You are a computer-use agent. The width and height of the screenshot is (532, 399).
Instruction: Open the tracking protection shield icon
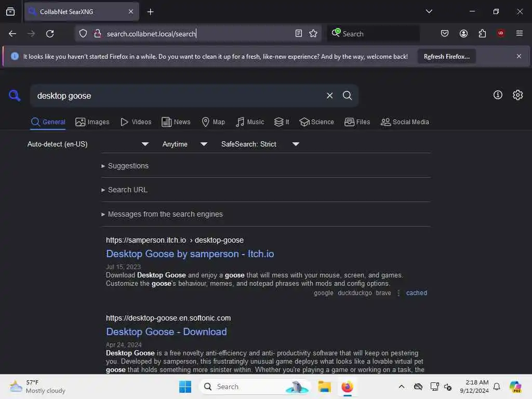[83, 33]
